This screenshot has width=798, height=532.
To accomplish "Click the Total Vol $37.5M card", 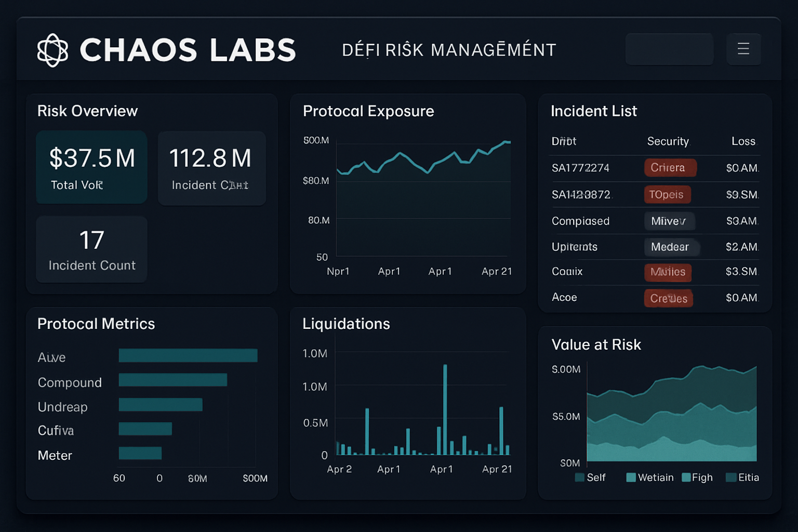I will [91, 167].
